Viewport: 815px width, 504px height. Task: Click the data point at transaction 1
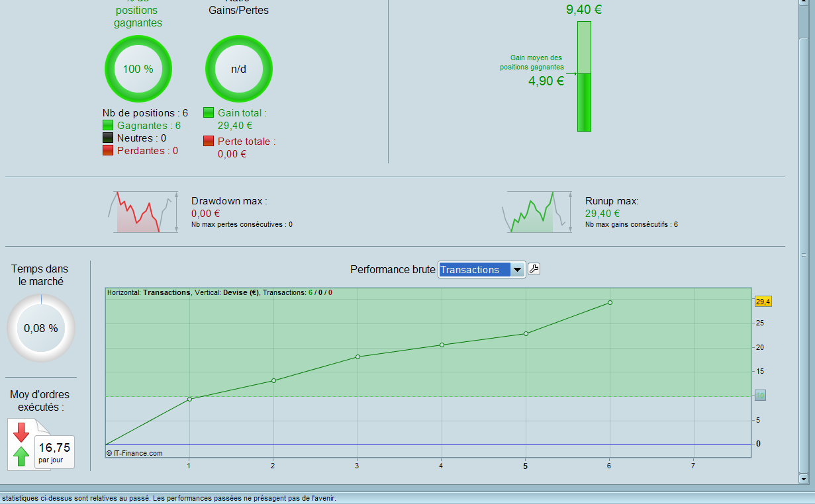[x=189, y=399]
